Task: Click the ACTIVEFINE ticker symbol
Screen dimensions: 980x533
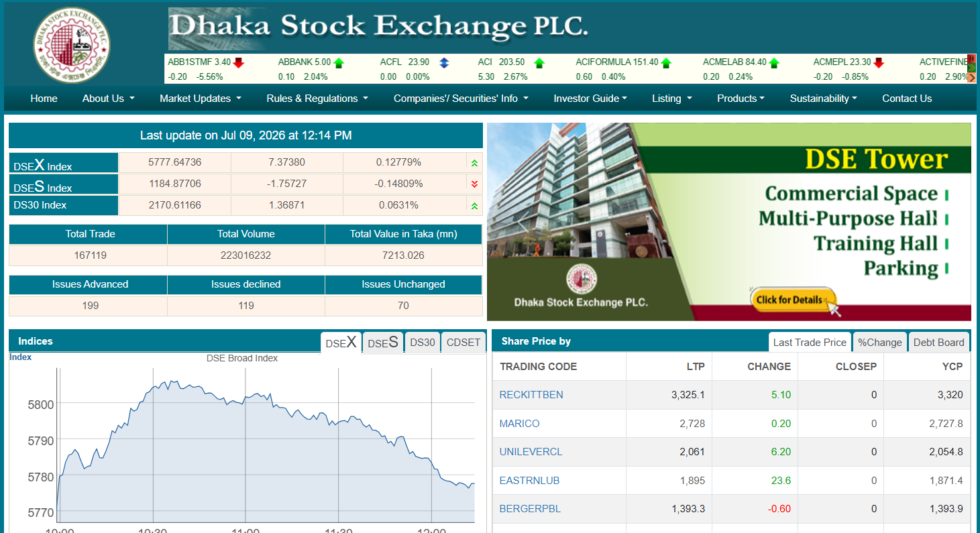Action: point(944,62)
